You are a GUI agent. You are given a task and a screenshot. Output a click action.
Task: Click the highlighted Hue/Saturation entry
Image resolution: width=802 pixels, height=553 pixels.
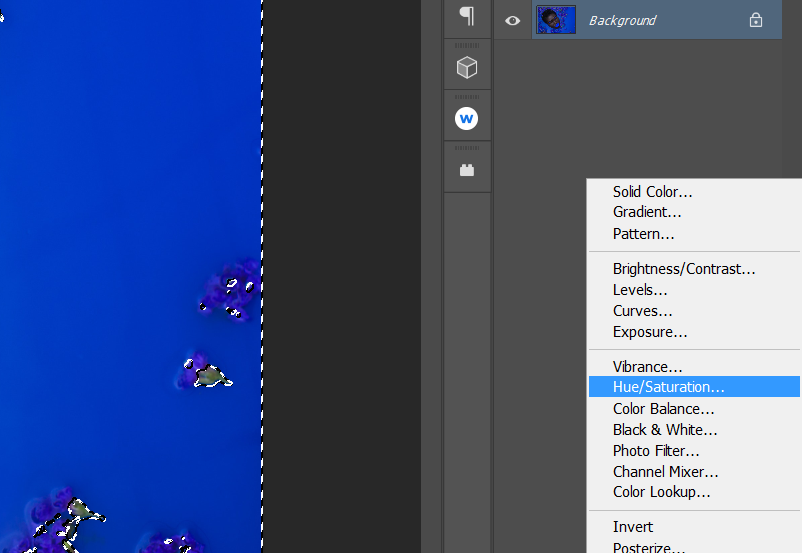point(668,387)
